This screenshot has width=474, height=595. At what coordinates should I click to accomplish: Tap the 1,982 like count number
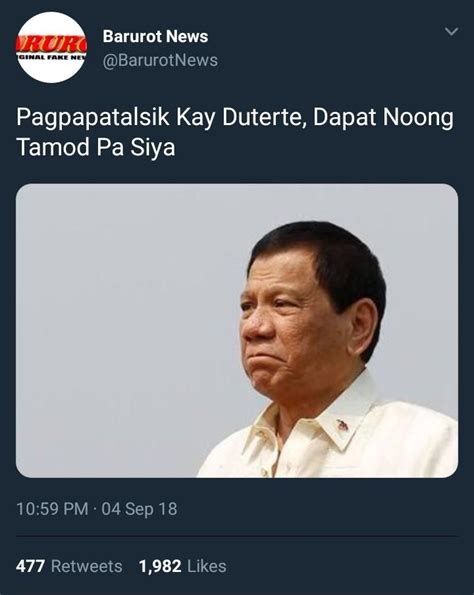point(160,566)
